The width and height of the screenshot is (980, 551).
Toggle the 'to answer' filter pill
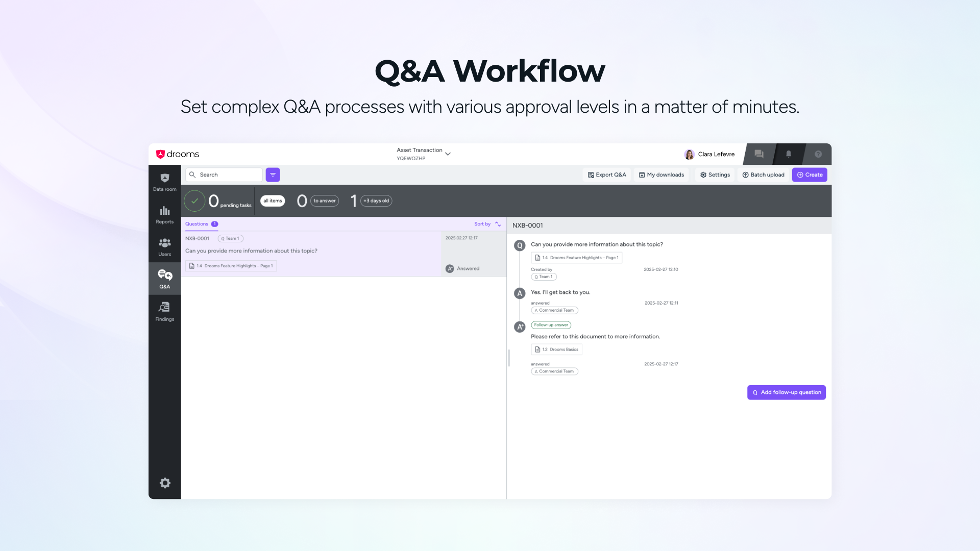click(324, 201)
